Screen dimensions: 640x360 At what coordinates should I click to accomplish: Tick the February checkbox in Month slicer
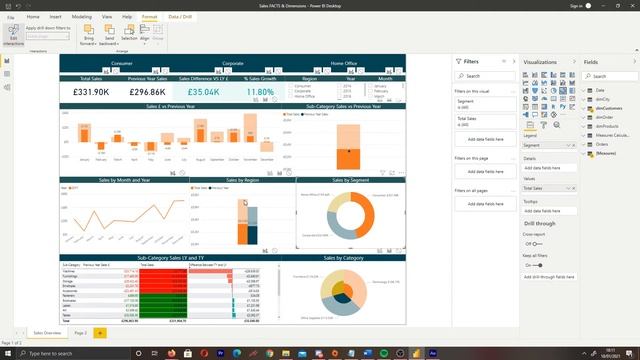370,91
